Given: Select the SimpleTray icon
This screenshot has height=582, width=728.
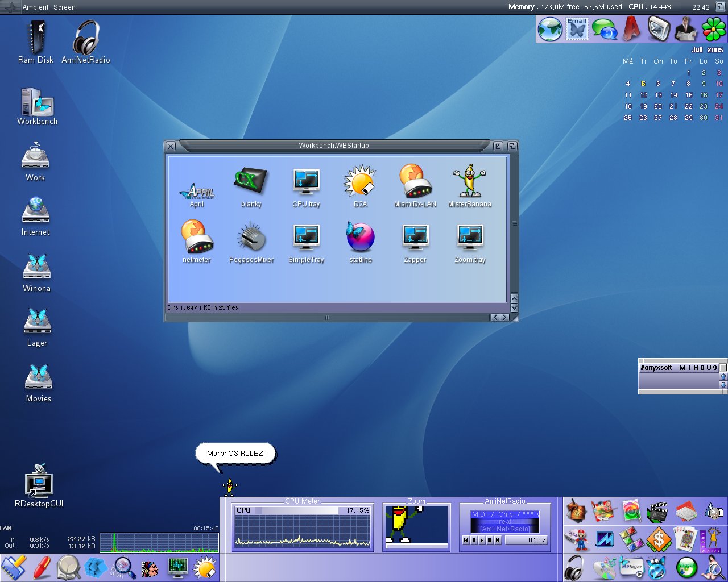Looking at the screenshot, I should click(x=307, y=244).
